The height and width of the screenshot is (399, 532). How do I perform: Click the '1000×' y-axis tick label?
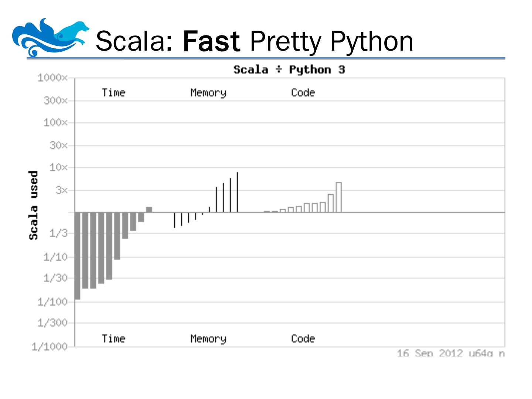click(52, 78)
